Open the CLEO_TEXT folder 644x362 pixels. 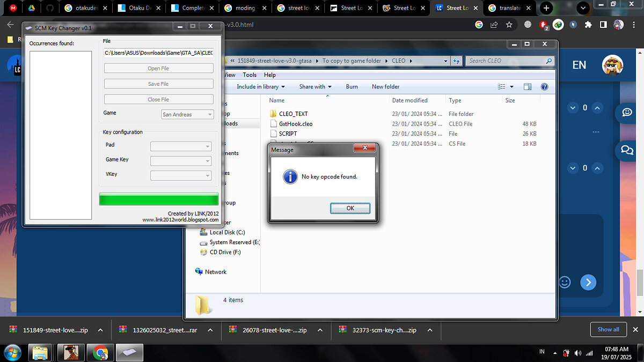(293, 114)
